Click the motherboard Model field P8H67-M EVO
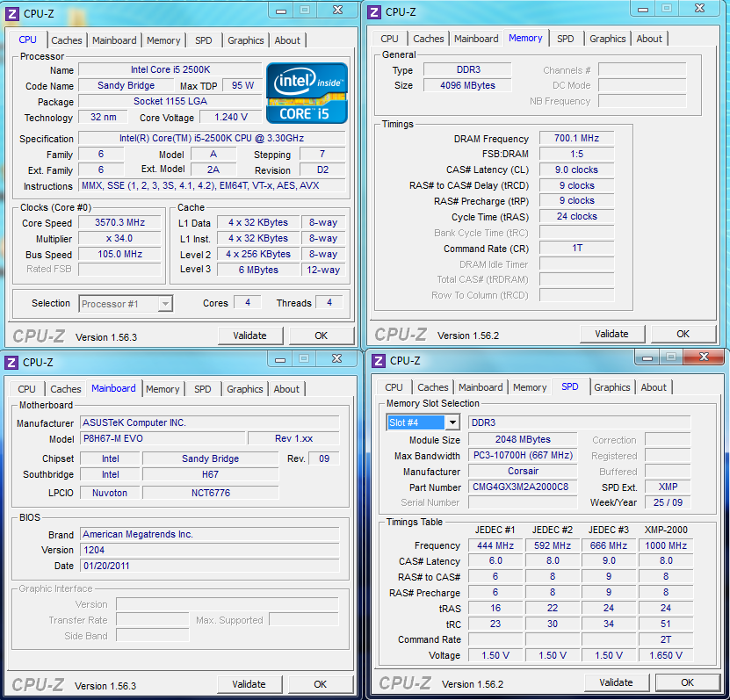Image resolution: width=730 pixels, height=700 pixels. coord(163,438)
